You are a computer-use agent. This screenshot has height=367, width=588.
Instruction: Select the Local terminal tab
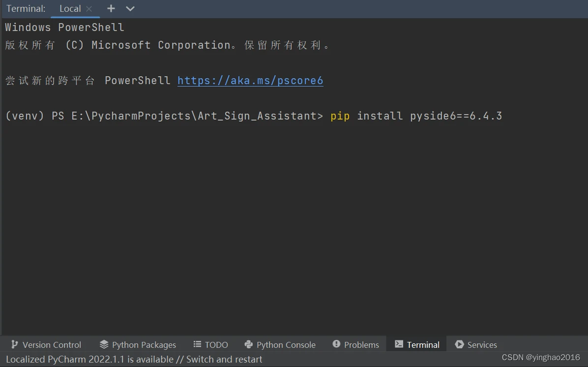[x=70, y=9]
